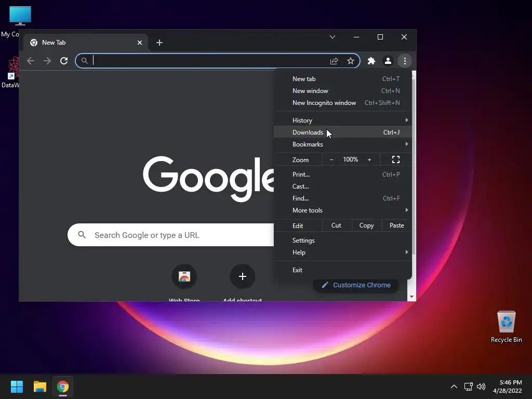Click the taskbar clock and date
The height and width of the screenshot is (399, 532).
[x=507, y=387]
